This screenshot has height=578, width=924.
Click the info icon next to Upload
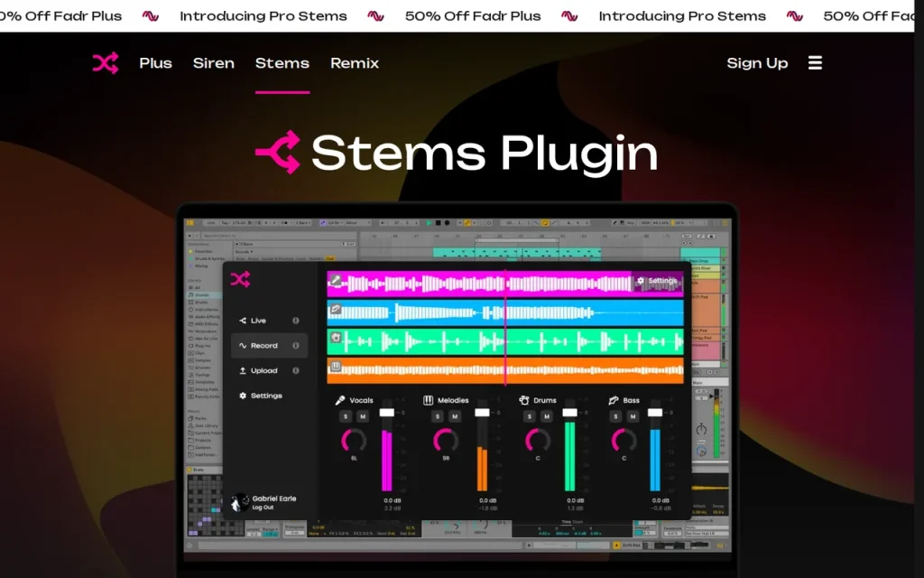point(296,370)
